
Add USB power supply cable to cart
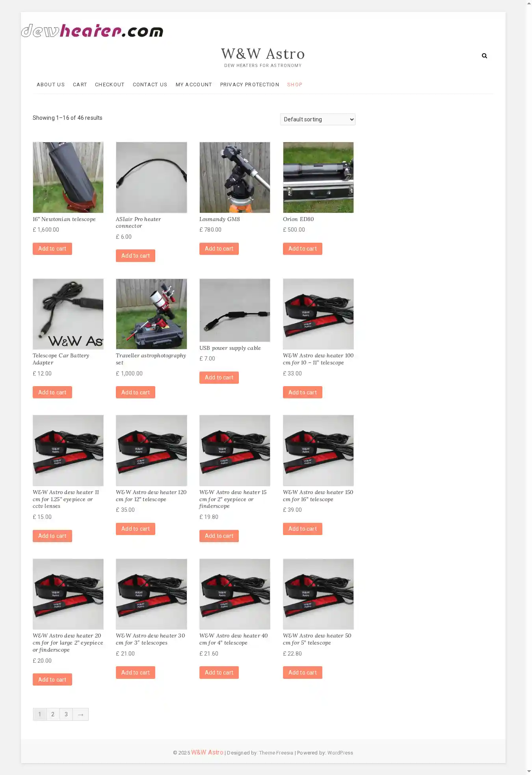pos(219,377)
